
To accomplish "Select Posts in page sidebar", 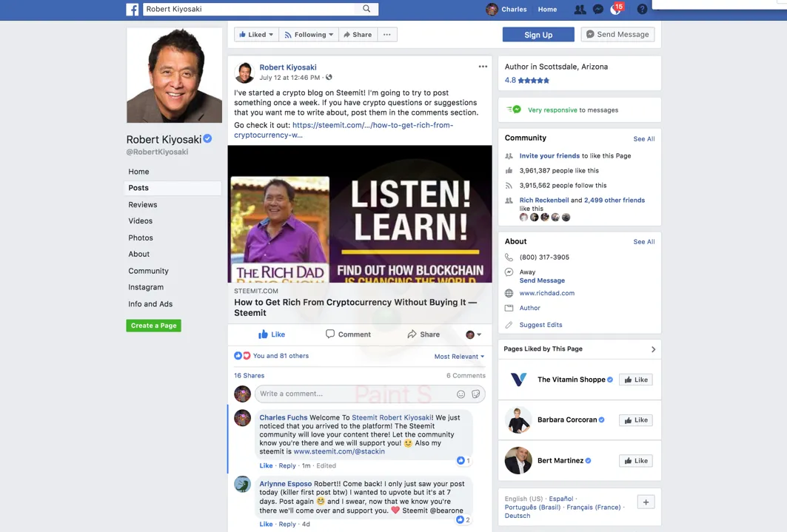I will point(173,188).
